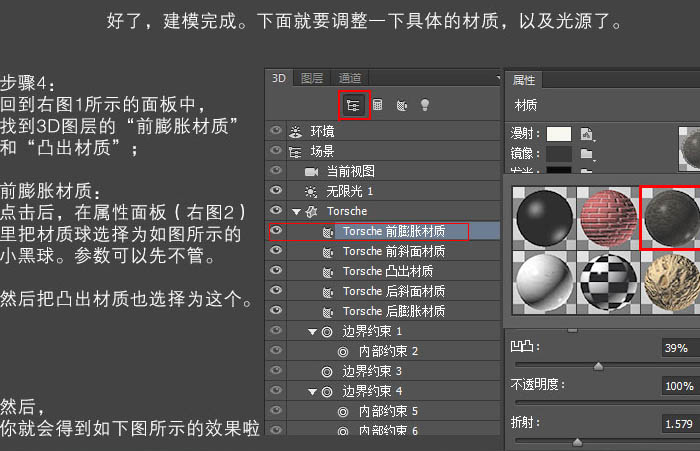Toggle visibility of Torsche mesh

coord(276,210)
